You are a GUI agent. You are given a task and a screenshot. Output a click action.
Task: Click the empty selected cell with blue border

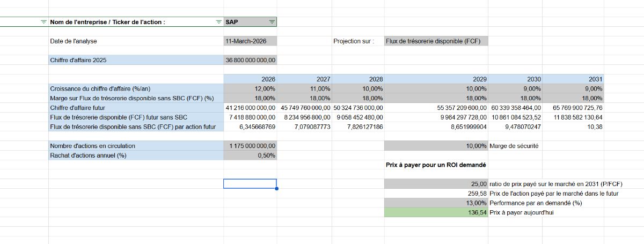coord(250,184)
